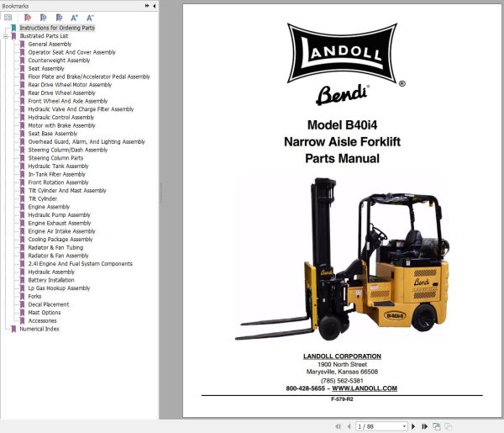Open the Front Rotation Assembly bookmark

58,182
